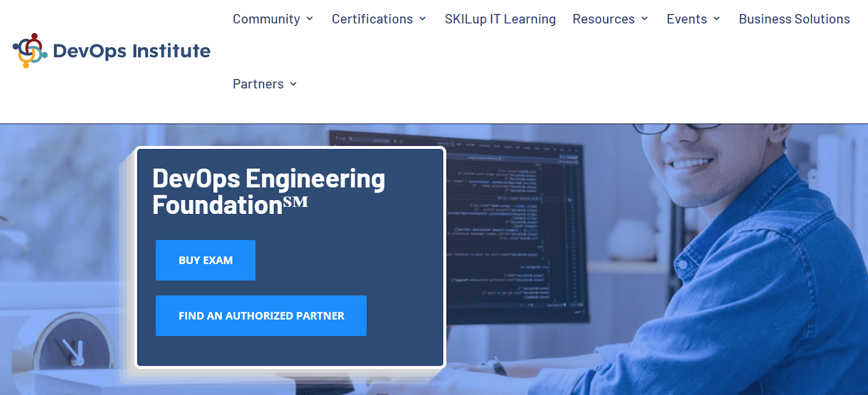Open the Resources menu
The height and width of the screenshot is (395, 868).
click(603, 19)
